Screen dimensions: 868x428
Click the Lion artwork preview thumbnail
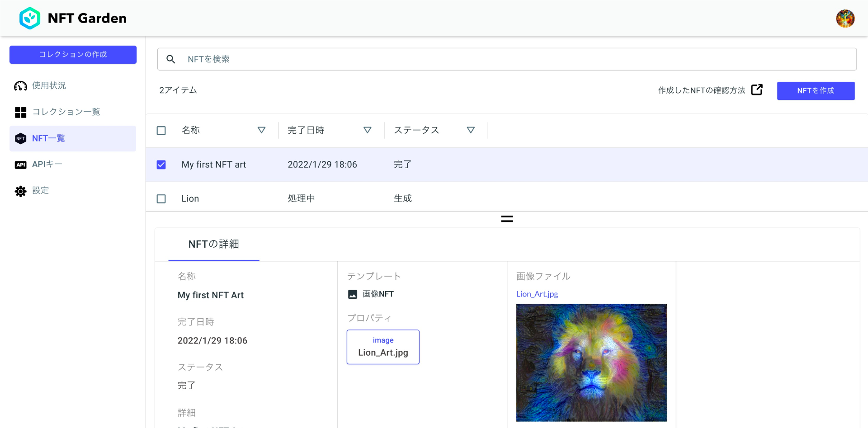point(591,362)
